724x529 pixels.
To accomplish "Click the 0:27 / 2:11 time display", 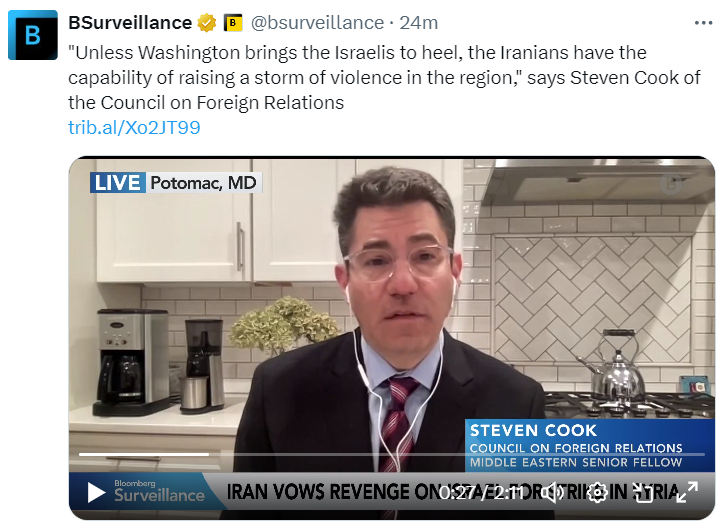I will tap(481, 493).
